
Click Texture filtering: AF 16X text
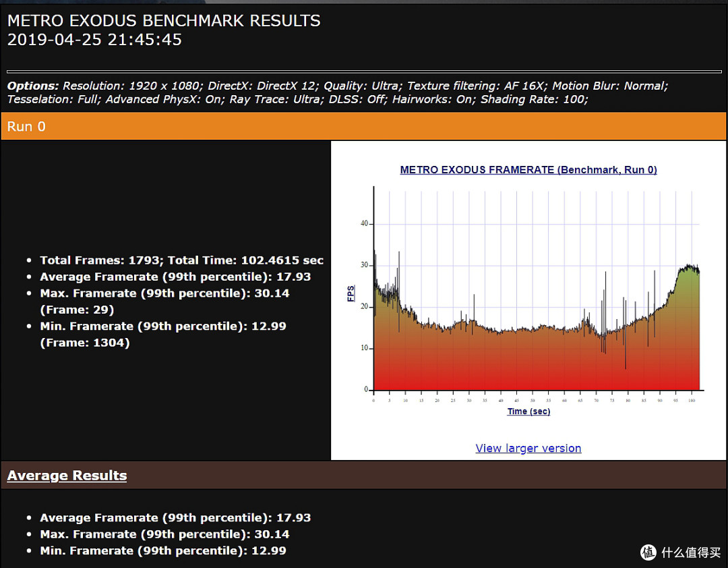[477, 86]
